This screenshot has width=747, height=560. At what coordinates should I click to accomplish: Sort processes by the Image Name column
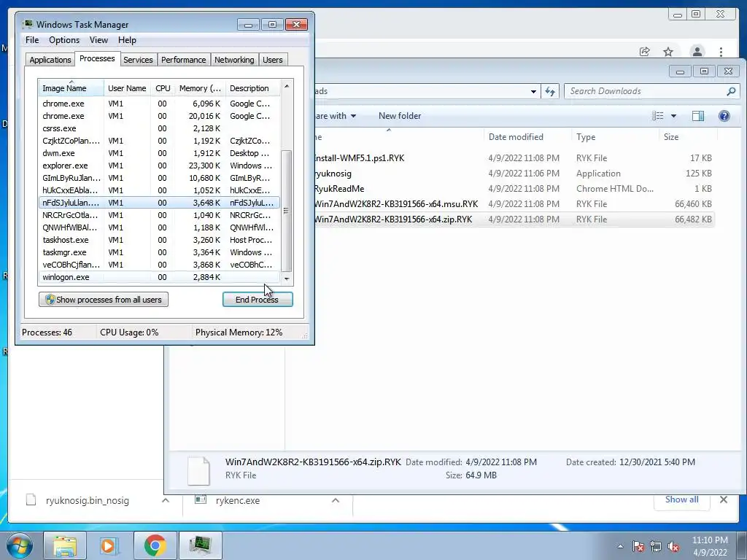coord(71,88)
